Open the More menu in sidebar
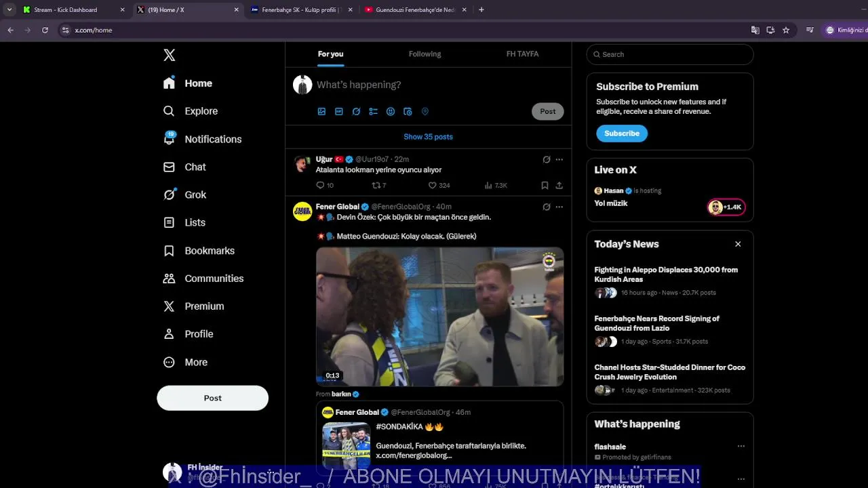 tap(185, 363)
